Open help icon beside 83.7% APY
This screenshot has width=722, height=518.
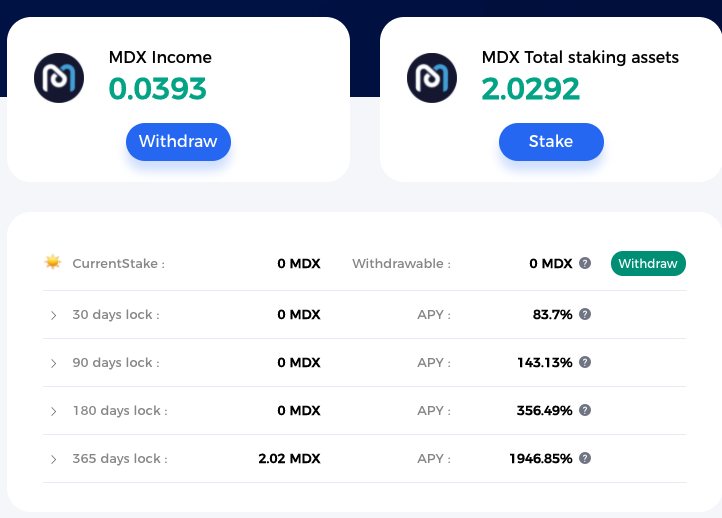[x=585, y=314]
